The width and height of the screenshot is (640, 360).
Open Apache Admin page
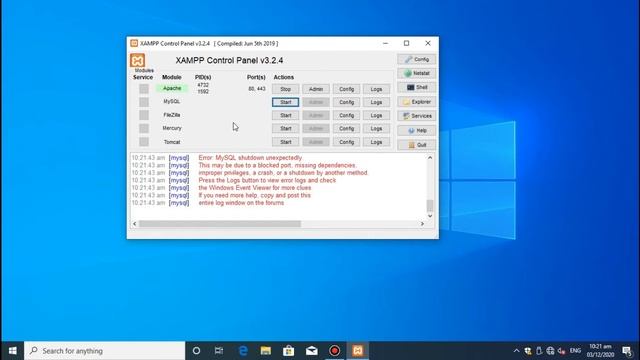pyautogui.click(x=316, y=89)
